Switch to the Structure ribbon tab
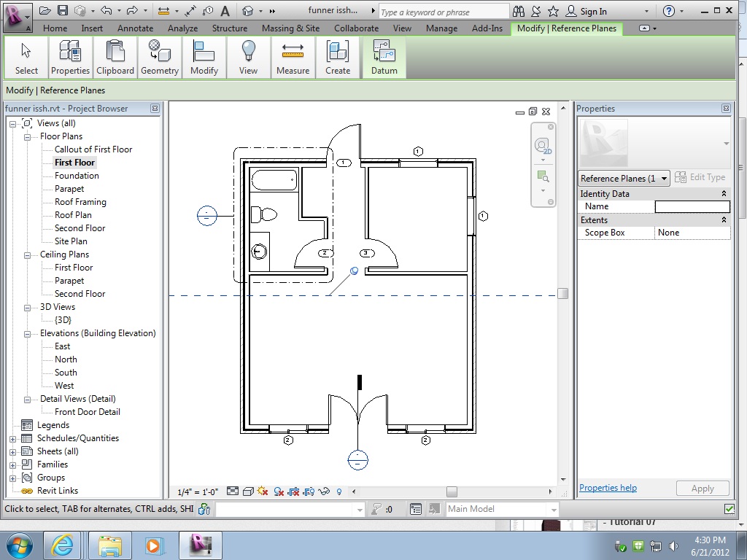This screenshot has width=747, height=560. click(x=230, y=28)
